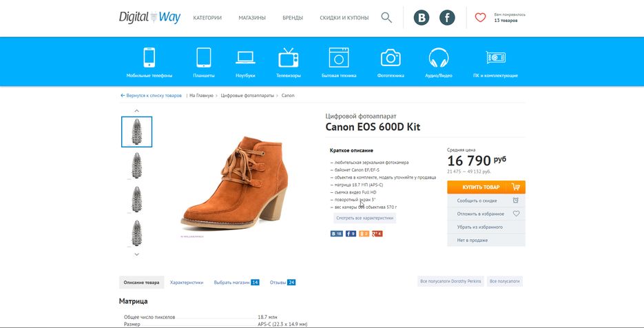Select the tablets category icon
The height and width of the screenshot is (328, 644).
204,57
